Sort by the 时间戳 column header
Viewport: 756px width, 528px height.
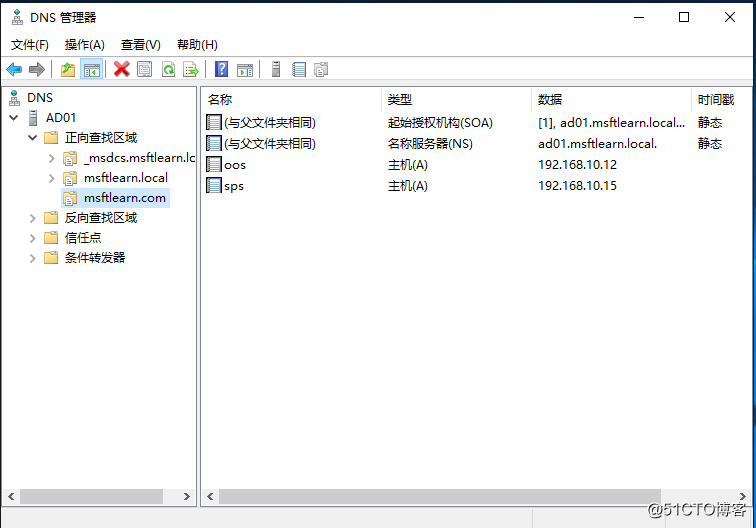pos(721,100)
